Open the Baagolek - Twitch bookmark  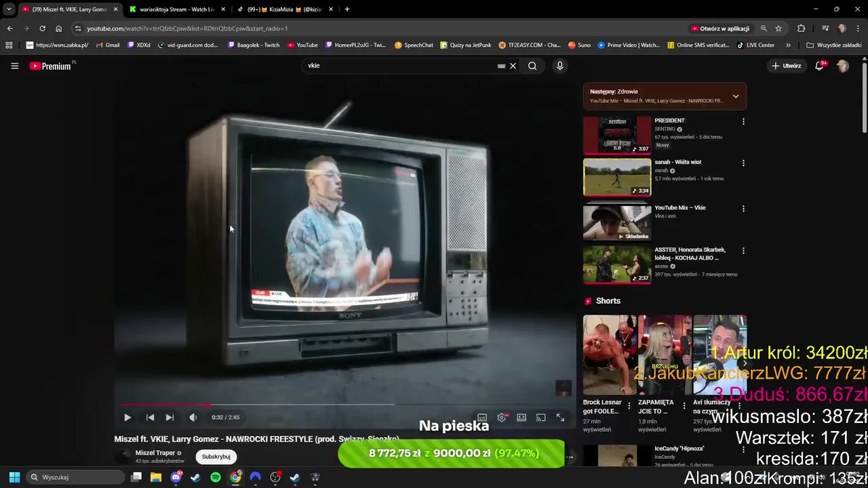pos(254,45)
